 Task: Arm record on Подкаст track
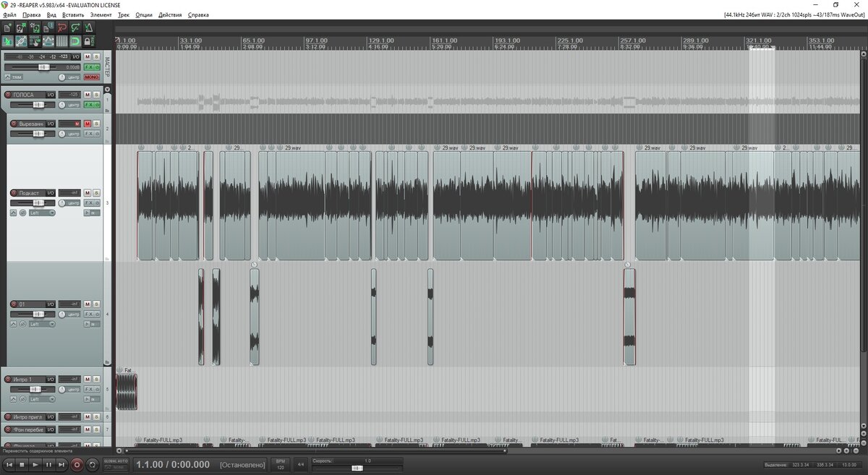tap(14, 193)
